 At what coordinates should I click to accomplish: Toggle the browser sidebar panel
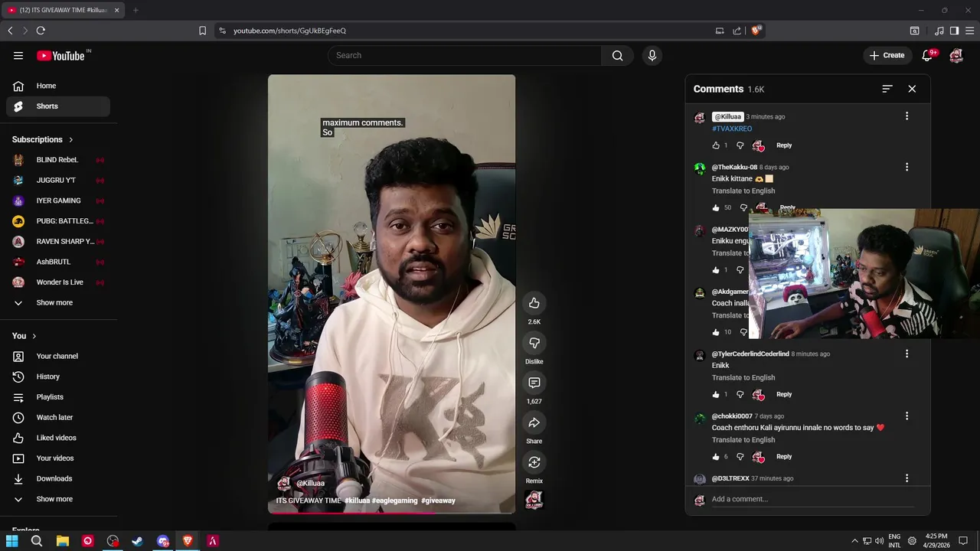[x=954, y=31]
